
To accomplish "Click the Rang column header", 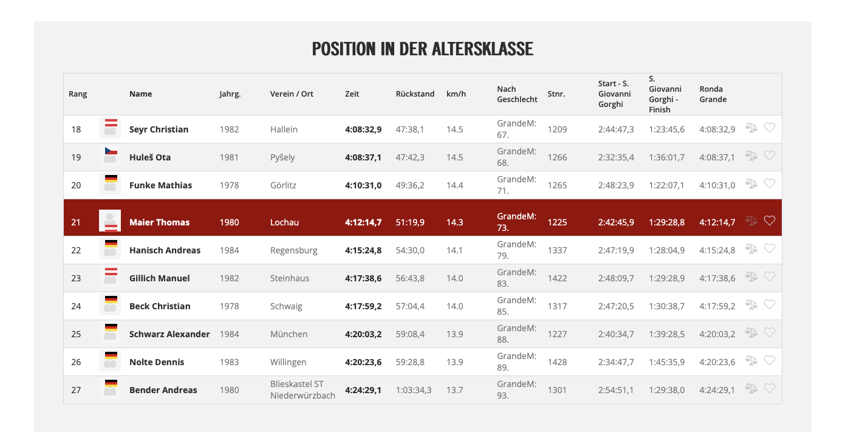I will pyautogui.click(x=78, y=94).
